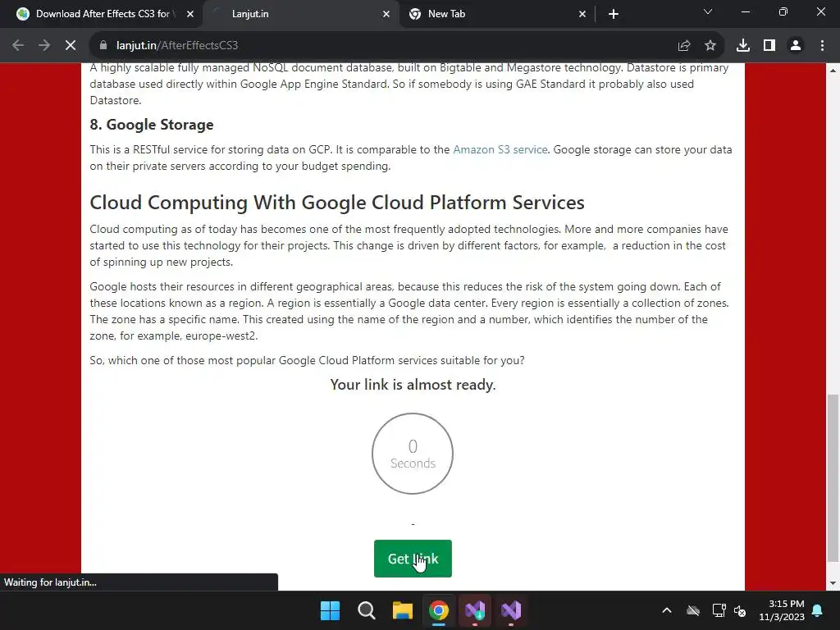Viewport: 840px width, 630px height.
Task: Show hidden system tray icons
Action: click(x=667, y=610)
